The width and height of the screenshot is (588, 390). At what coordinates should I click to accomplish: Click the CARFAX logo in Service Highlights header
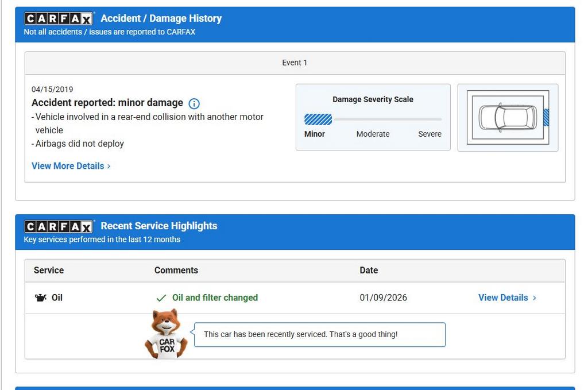[59, 226]
